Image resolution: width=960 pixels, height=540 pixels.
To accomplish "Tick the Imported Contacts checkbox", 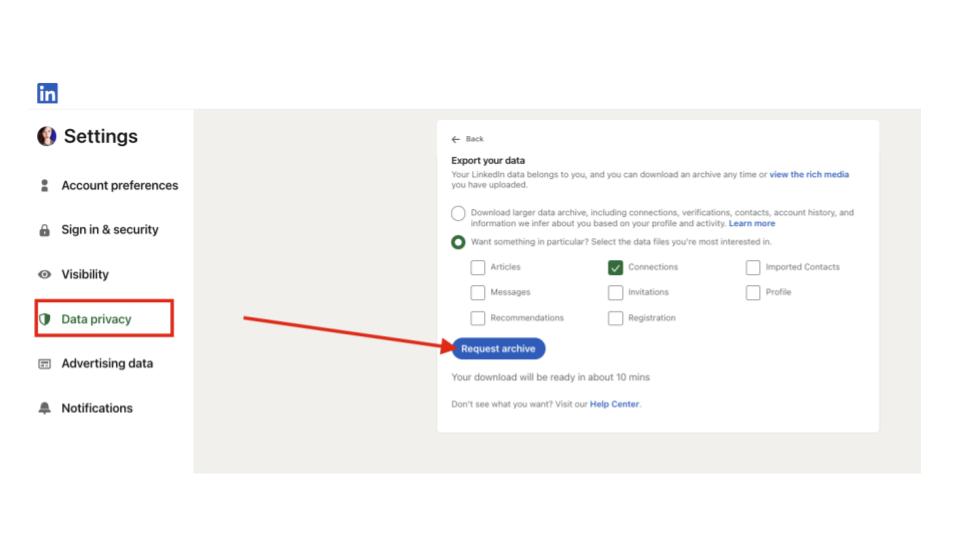I will (x=753, y=267).
